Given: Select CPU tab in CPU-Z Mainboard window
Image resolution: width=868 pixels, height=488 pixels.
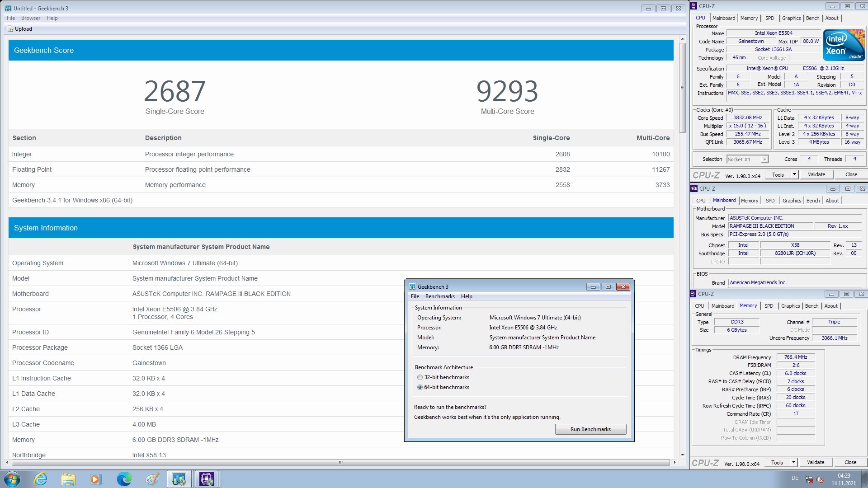Looking at the screenshot, I should pos(701,201).
